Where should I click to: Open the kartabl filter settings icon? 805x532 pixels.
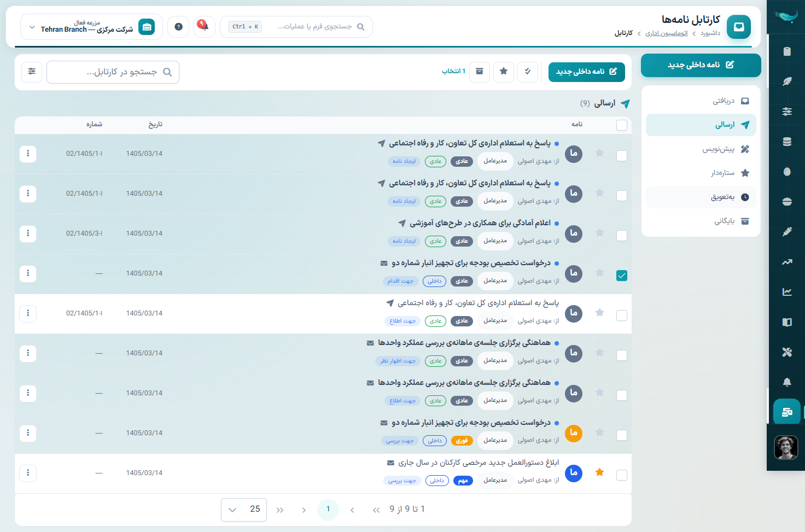pyautogui.click(x=32, y=72)
